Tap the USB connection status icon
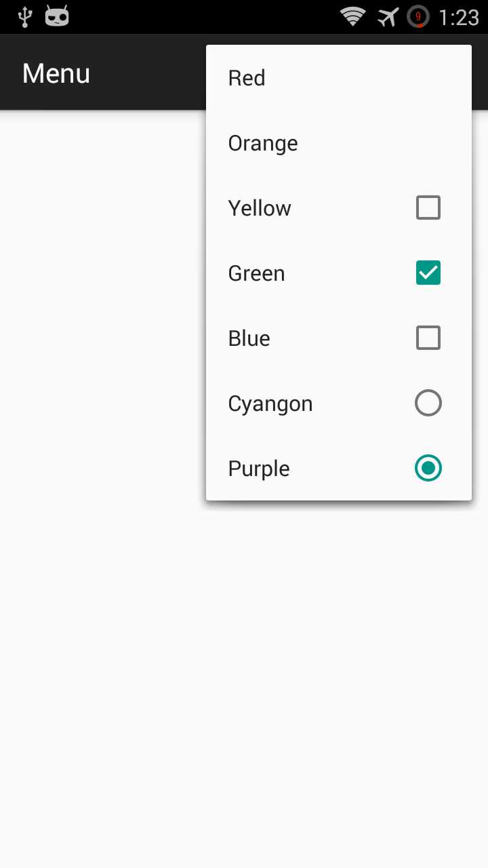Screen dimensions: 488x868 [x=25, y=17]
